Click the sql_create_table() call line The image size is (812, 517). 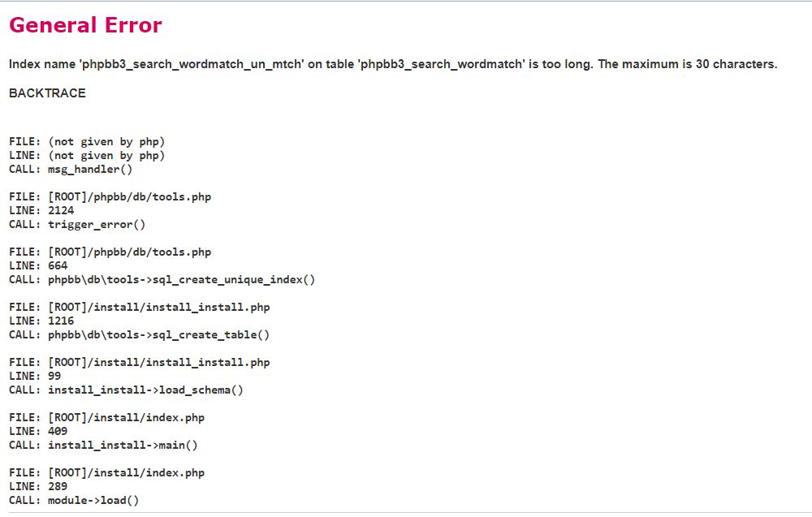(139, 334)
